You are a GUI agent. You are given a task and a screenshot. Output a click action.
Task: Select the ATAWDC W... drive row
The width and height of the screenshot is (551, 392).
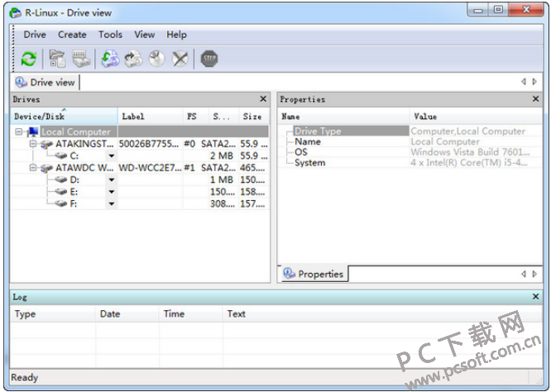[x=140, y=168]
